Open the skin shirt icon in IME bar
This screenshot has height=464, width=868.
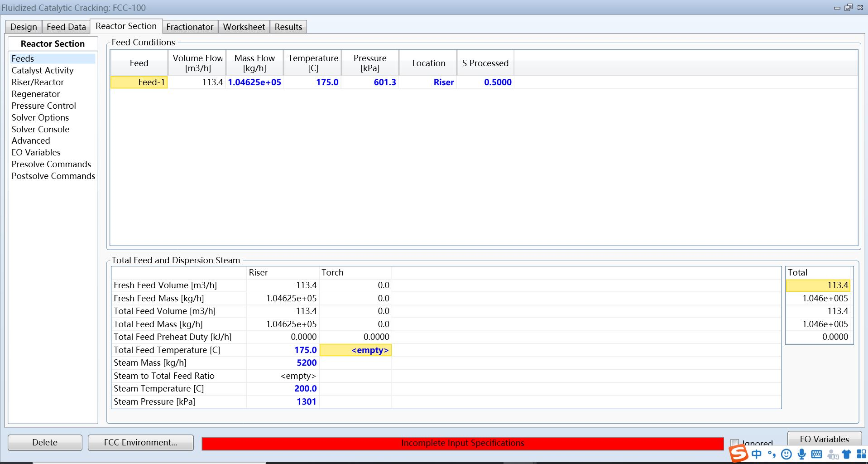(x=846, y=454)
